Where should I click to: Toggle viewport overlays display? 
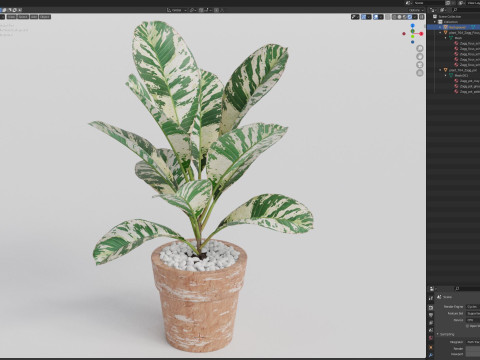point(376,17)
